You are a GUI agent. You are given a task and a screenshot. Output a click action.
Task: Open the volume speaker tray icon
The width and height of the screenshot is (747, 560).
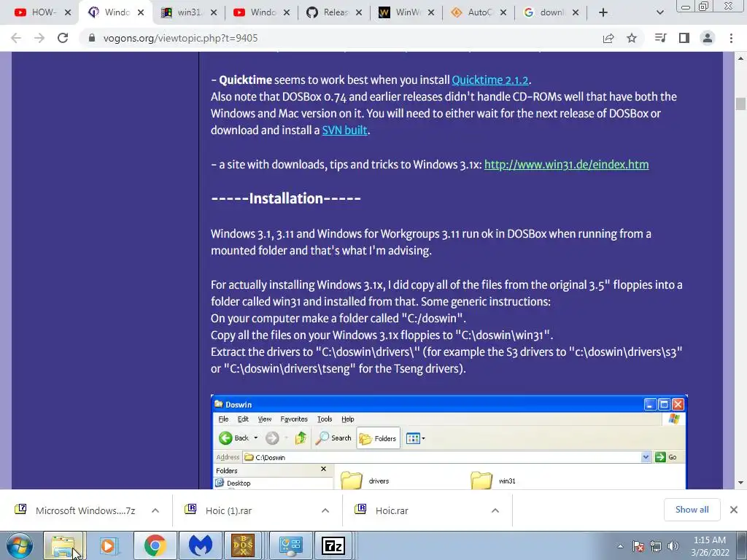pos(673,547)
